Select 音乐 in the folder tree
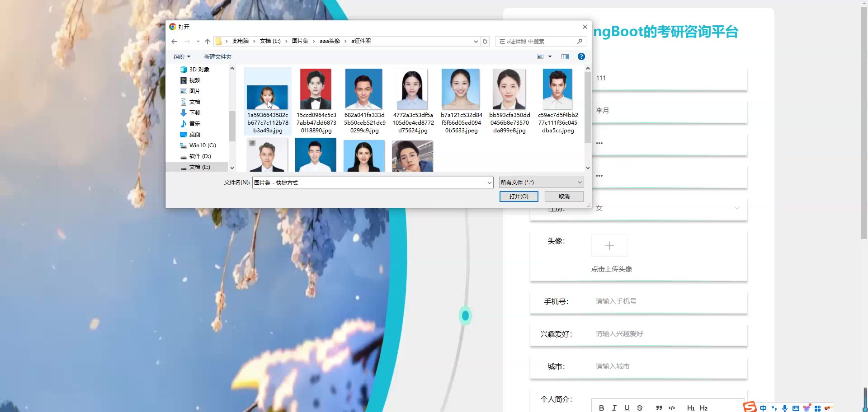 click(x=194, y=124)
